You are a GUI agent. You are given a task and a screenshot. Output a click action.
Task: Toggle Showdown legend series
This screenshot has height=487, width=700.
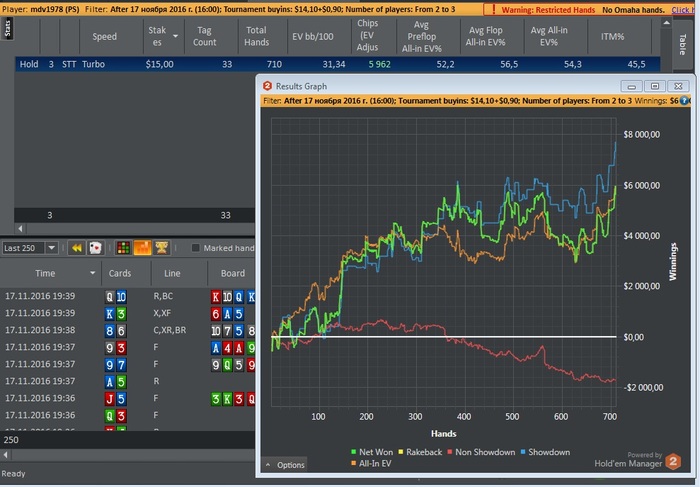[545, 452]
